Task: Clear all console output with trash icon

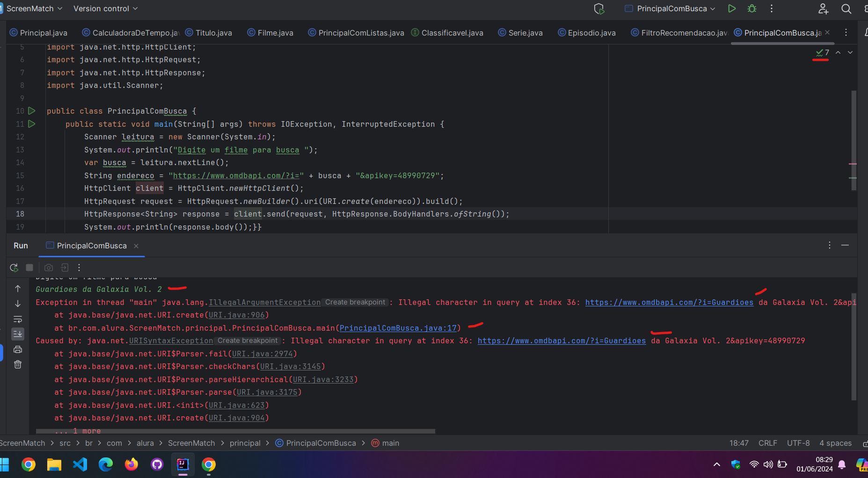Action: pyautogui.click(x=18, y=364)
